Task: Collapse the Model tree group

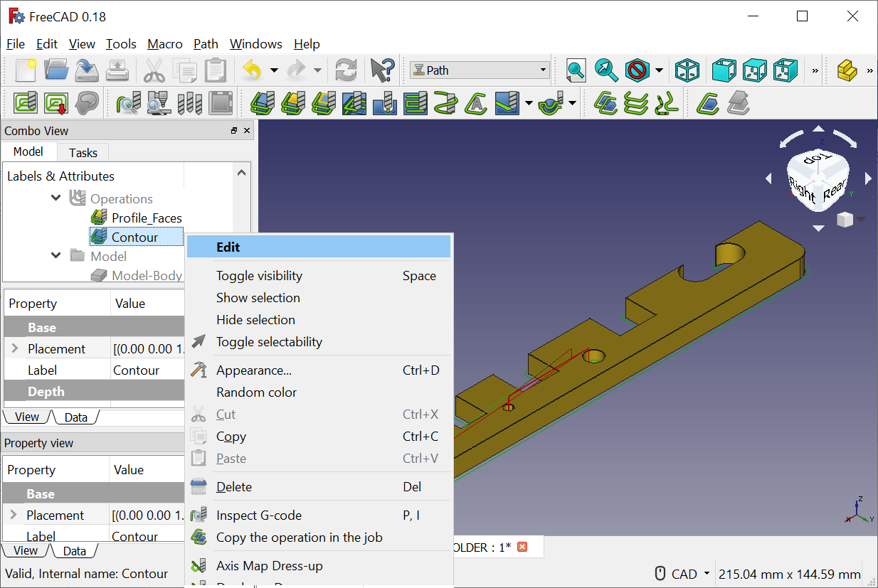Action: pos(56,255)
